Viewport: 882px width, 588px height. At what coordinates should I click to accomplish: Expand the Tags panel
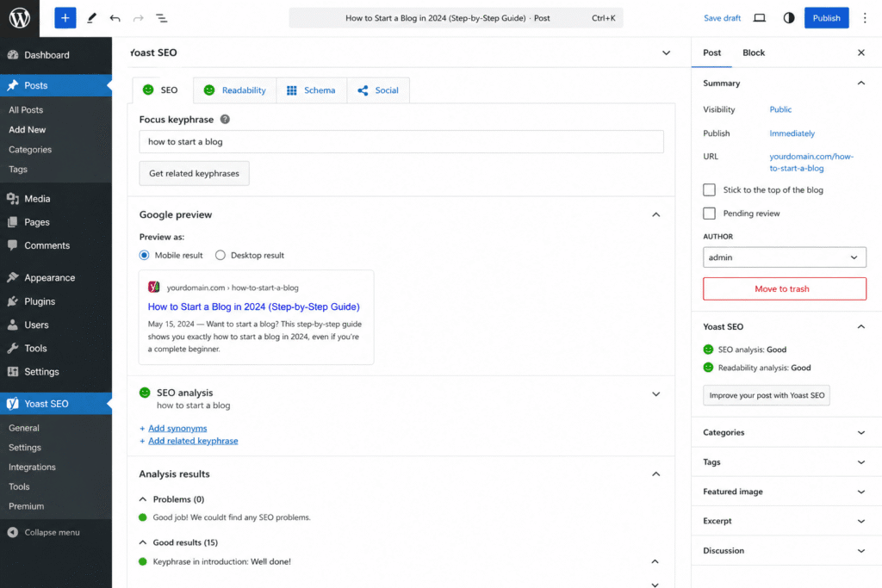(x=860, y=462)
